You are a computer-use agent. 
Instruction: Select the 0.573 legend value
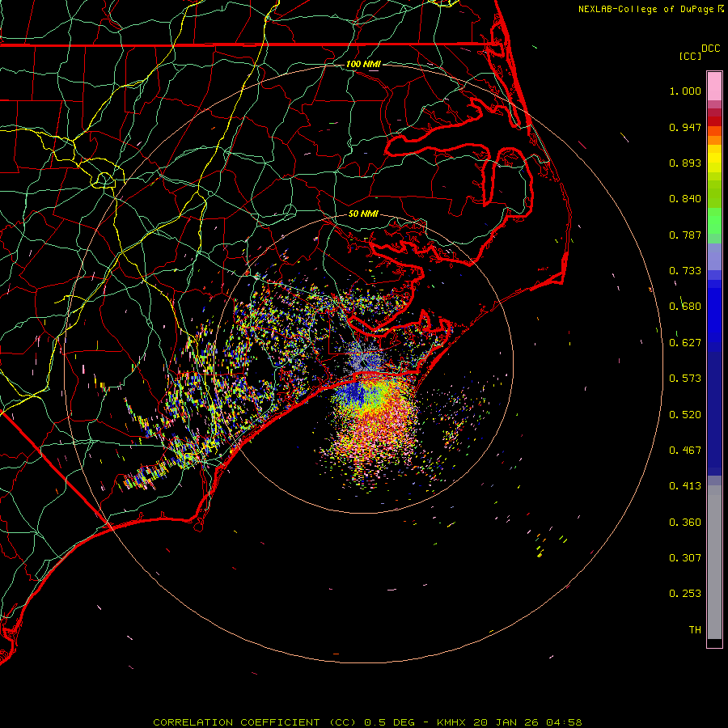coord(685,379)
